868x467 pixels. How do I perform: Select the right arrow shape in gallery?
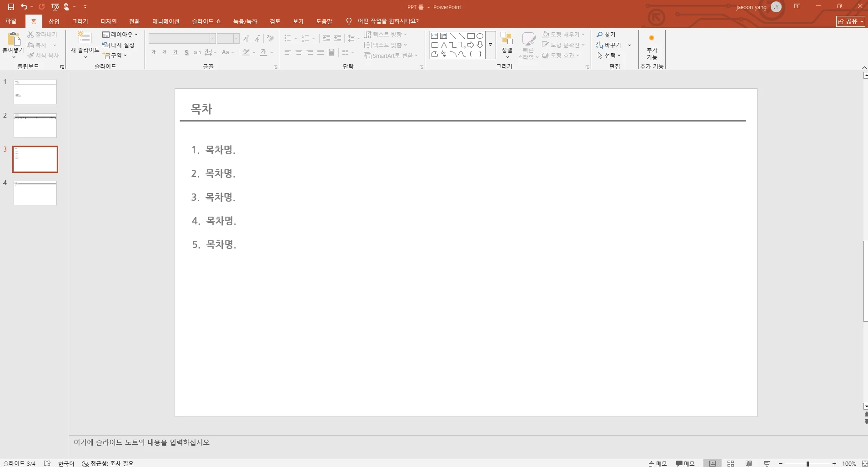click(471, 45)
